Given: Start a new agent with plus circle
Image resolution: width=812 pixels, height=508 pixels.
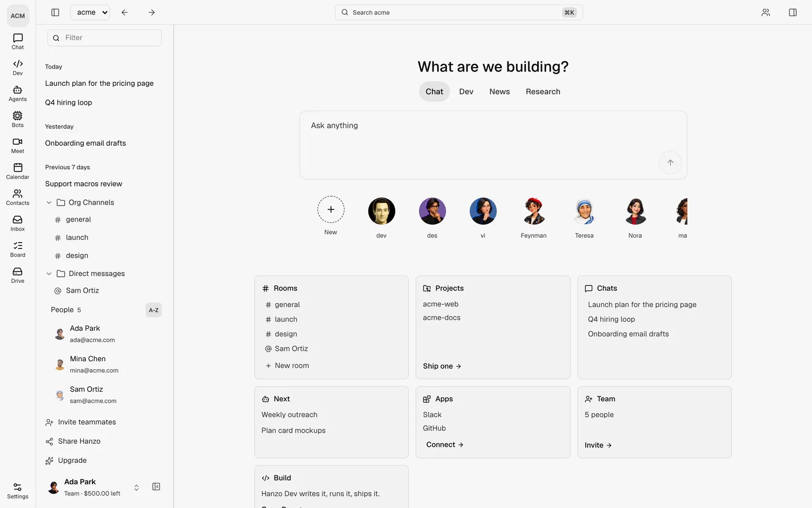Looking at the screenshot, I should click(x=331, y=209).
